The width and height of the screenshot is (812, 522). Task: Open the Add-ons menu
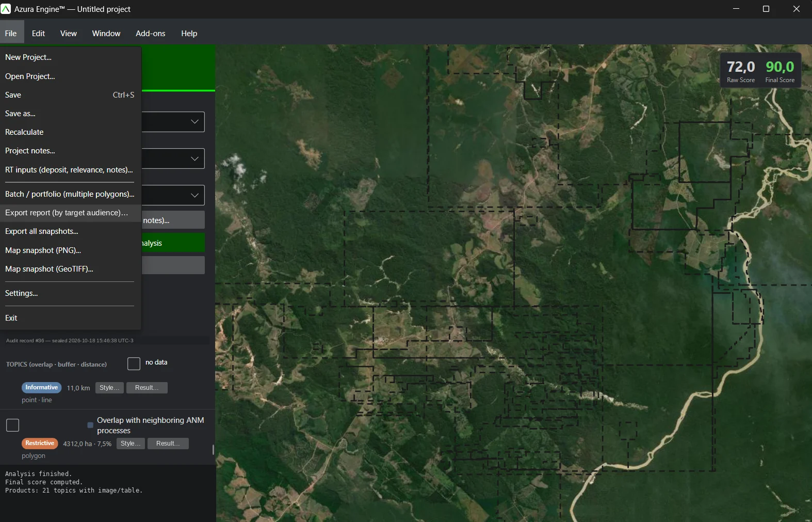coord(151,33)
